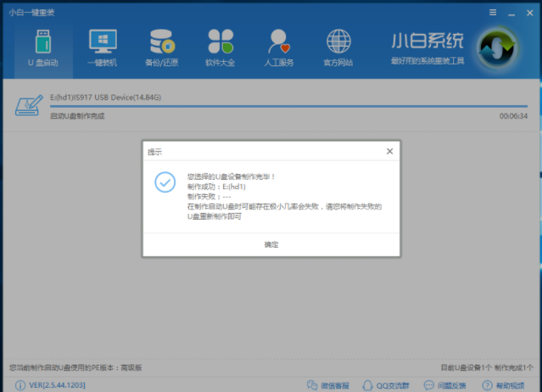Viewport: 542px width, 392px height.
Task: Select the E:(hd1)IS917 USB Device entry
Action: click(105, 98)
